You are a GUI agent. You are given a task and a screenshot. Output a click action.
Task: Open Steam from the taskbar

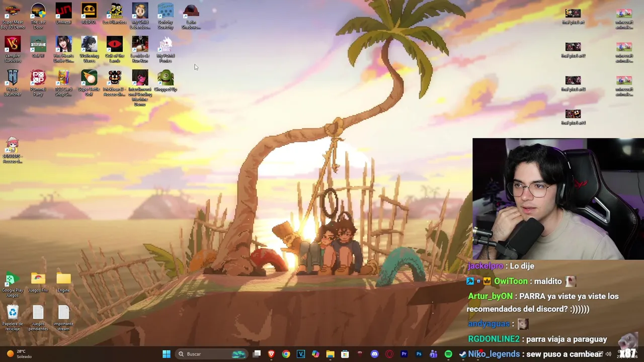tap(462, 354)
